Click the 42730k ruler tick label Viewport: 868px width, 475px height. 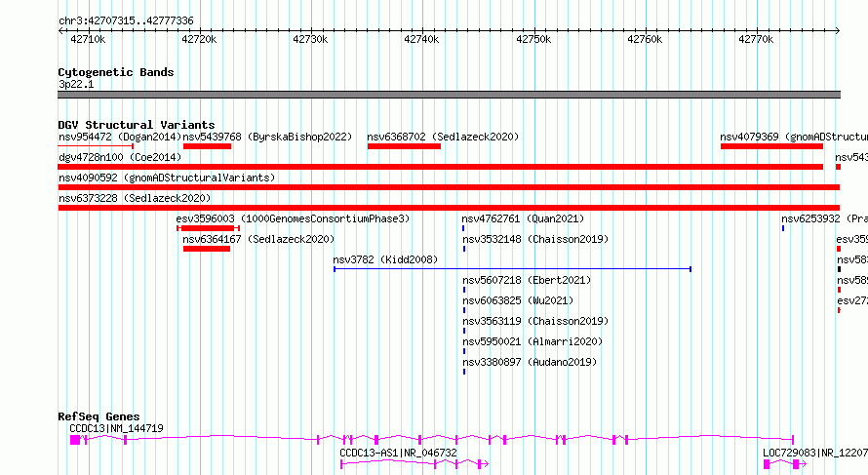310,39
